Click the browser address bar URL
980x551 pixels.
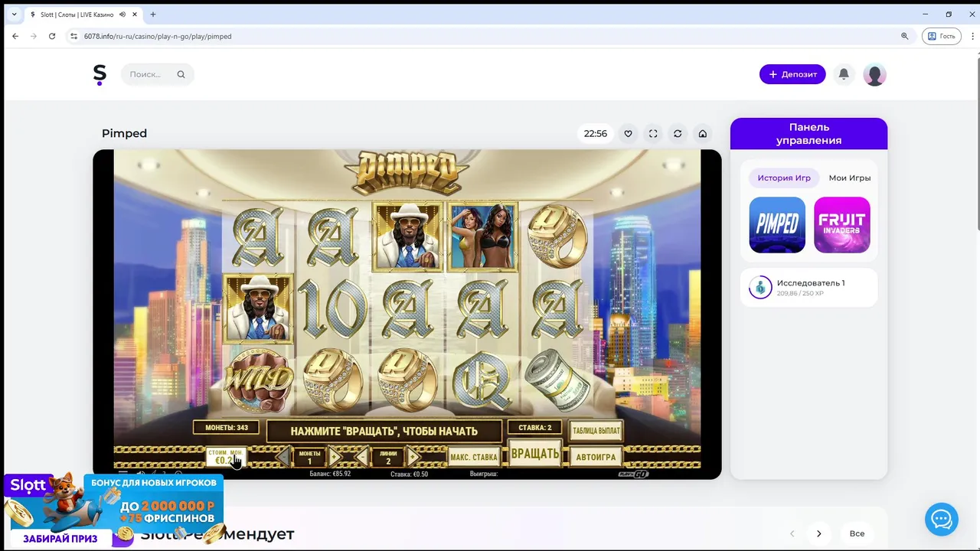coord(158,36)
